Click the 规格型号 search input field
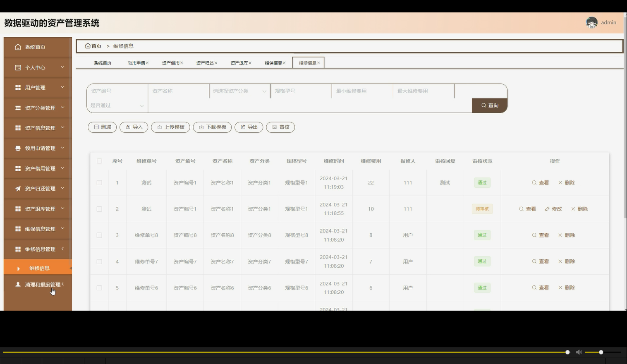The width and height of the screenshot is (627, 364). point(301,91)
